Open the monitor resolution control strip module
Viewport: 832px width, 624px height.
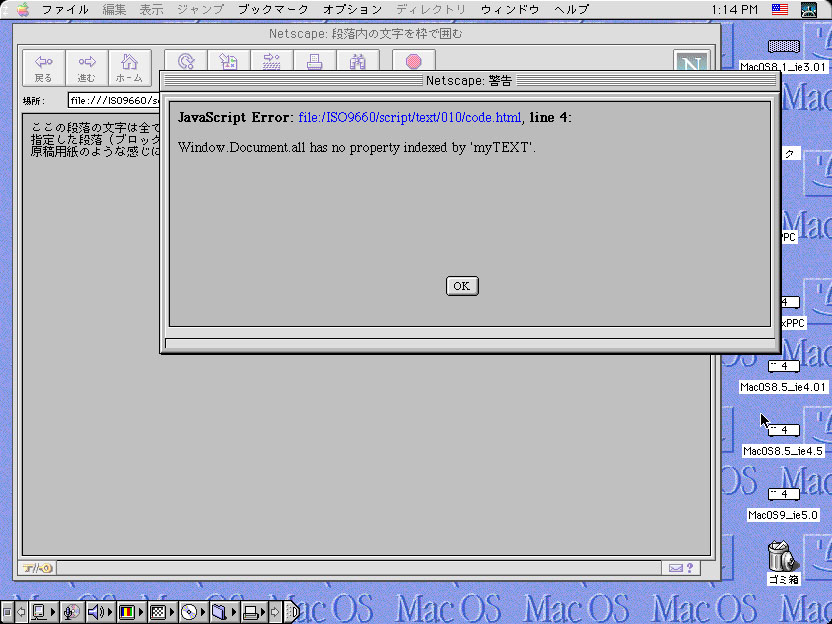pos(162,612)
